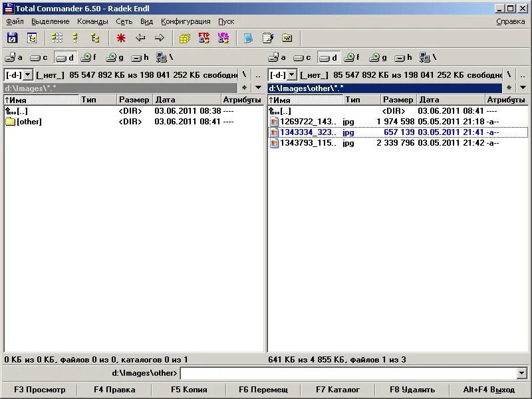Select CD drive g in left drive bar
This screenshot has width=532, height=399.
click(x=114, y=58)
